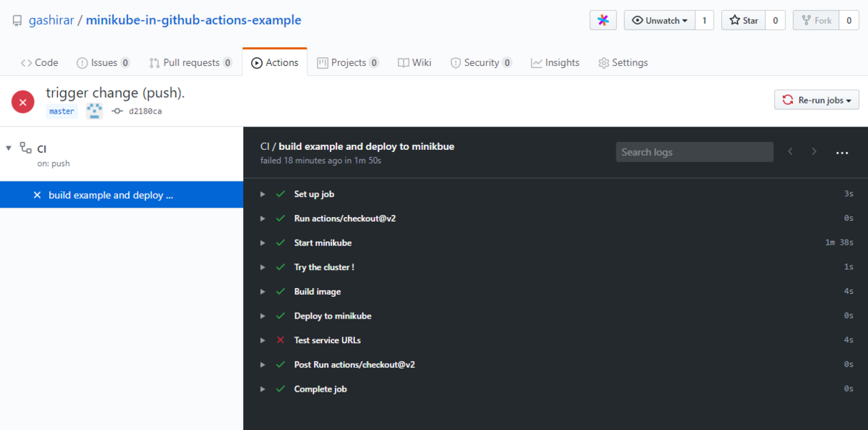The image size is (868, 430).
Task: Expand the Run actions/checkout@v2 step
Action: pyautogui.click(x=263, y=219)
